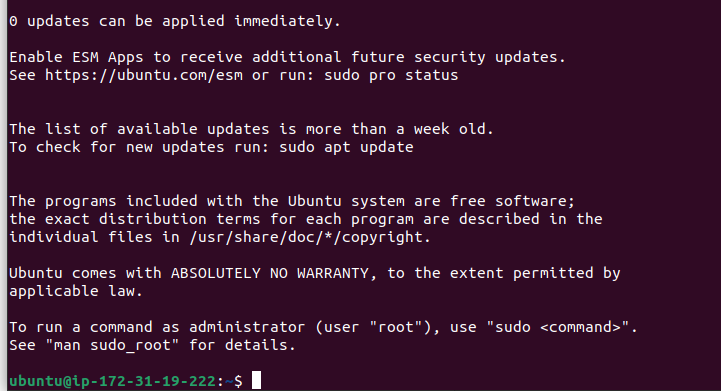This screenshot has width=721, height=391.
Task: Click the quoted word "root" in the output
Action: point(395,327)
